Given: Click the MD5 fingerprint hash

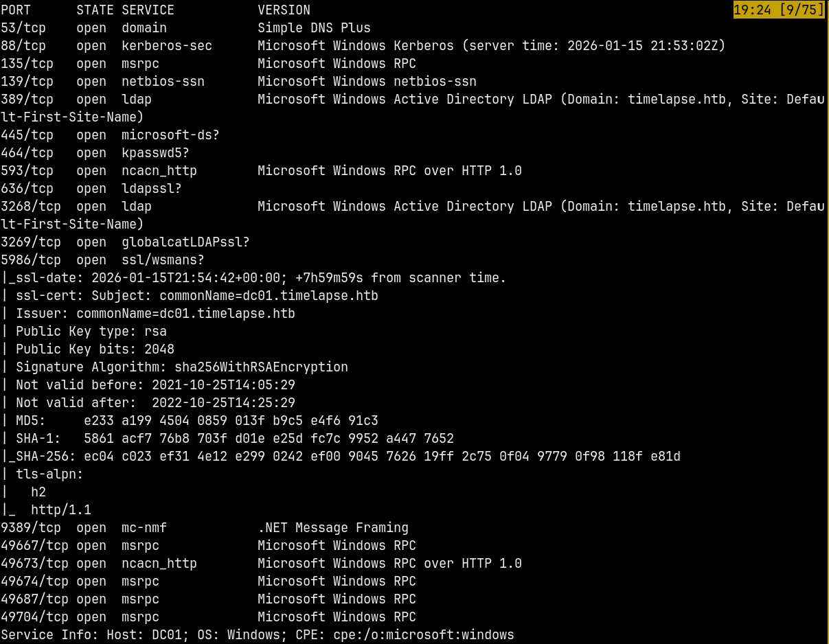Looking at the screenshot, I should tap(231, 421).
